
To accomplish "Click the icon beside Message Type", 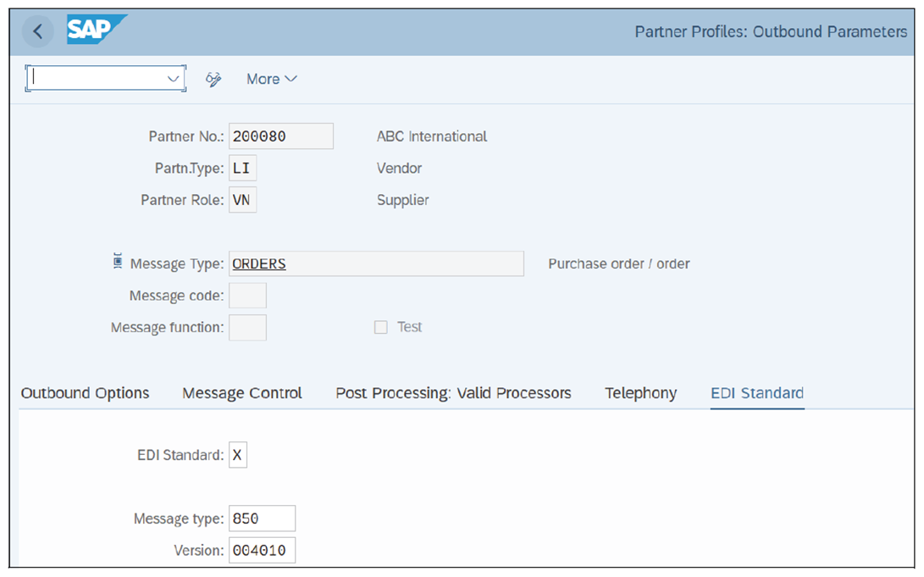I will tap(117, 258).
